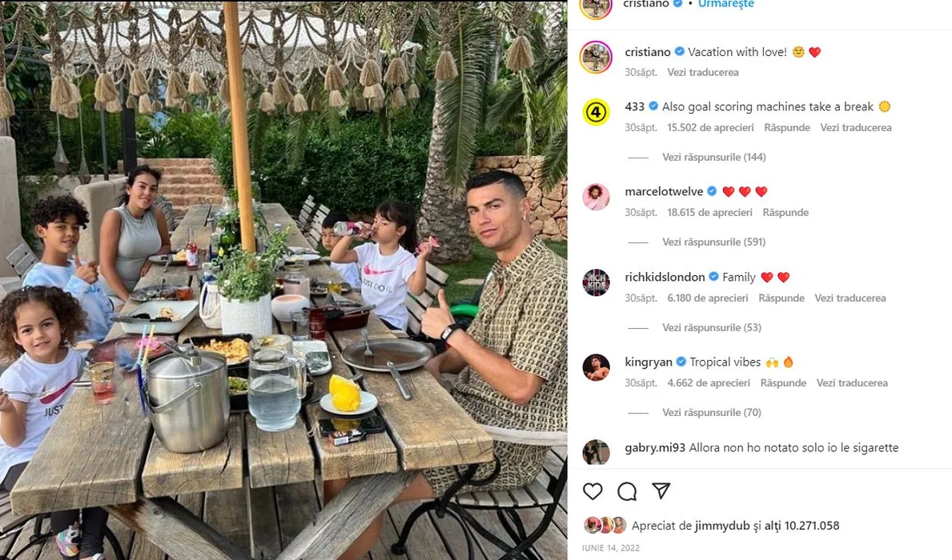Like the post with the heart icon
This screenshot has height=560, width=952.
[x=592, y=491]
